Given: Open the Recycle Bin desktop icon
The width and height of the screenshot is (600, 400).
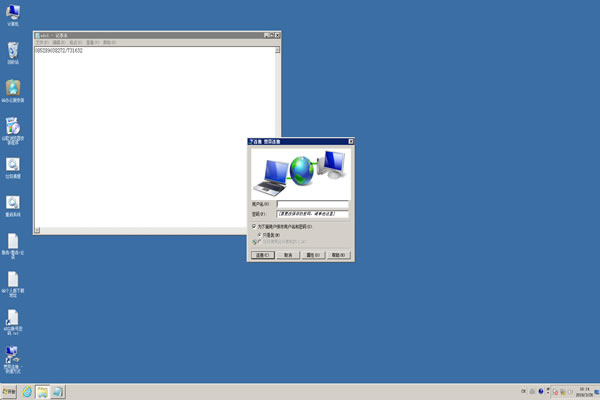Looking at the screenshot, I should pyautogui.click(x=13, y=50).
